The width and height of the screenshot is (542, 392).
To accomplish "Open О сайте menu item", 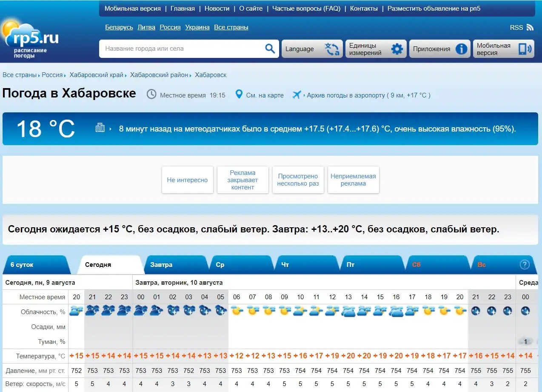I will click(251, 9).
